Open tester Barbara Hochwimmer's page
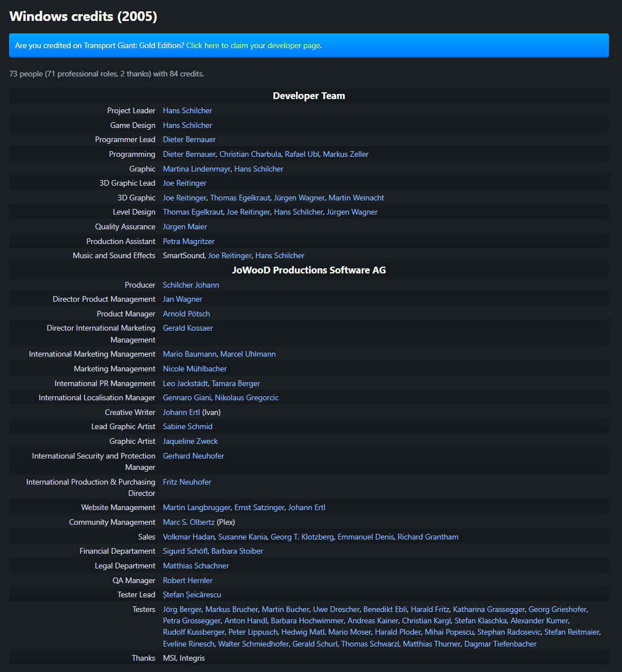Viewport: 622px width, 672px height. [307, 620]
